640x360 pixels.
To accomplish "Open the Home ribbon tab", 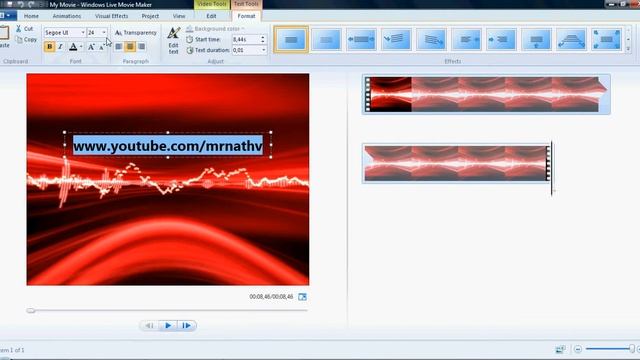I will click(x=31, y=16).
